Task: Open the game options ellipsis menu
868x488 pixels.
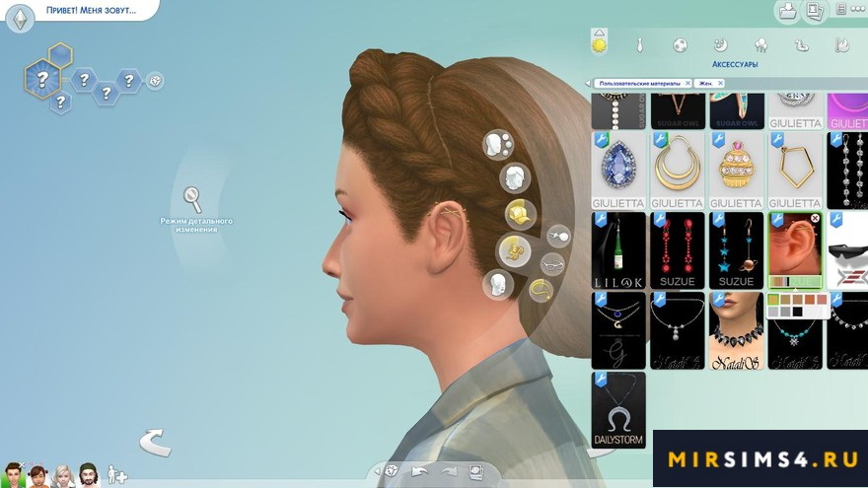Action: [x=857, y=9]
